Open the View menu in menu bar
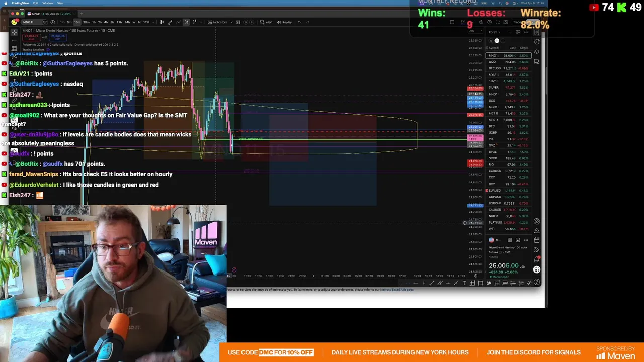Viewport: 644px width, 362px height. 60,3
